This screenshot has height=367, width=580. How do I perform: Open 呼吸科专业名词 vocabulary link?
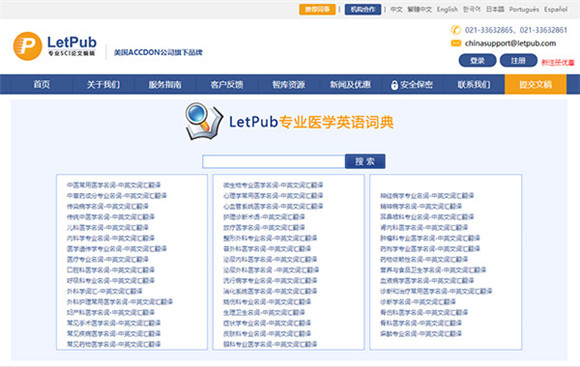[x=111, y=280]
